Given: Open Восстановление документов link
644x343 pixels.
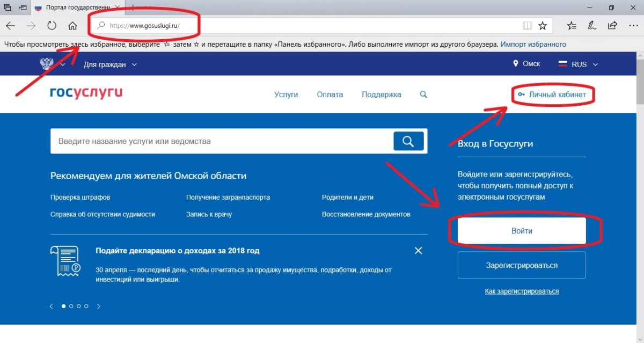Looking at the screenshot, I should 366,214.
